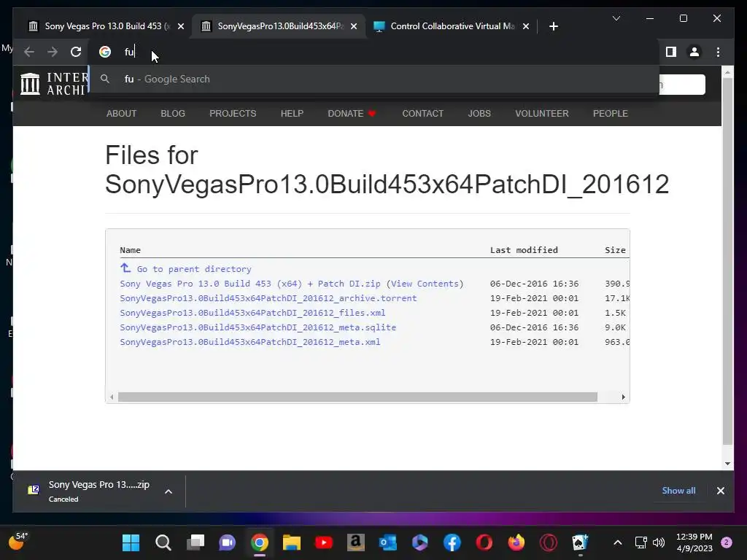This screenshot has width=747, height=560.
Task: Download Sony Vegas Pro 13.0 Build 453 zip link
Action: point(250,284)
